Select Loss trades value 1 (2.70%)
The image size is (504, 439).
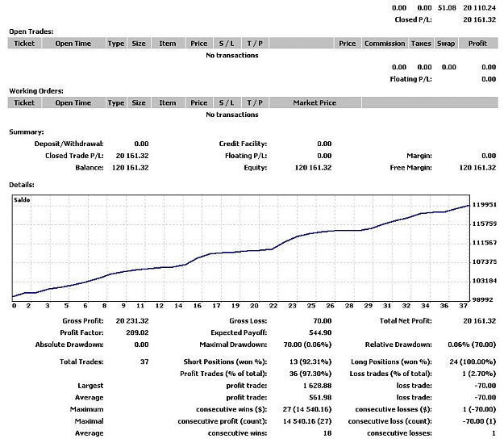(x=479, y=374)
